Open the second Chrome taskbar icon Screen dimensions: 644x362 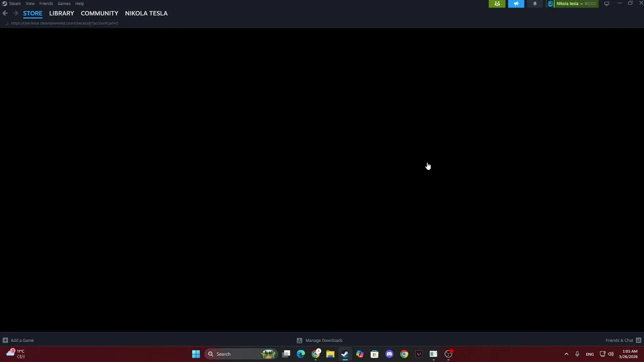click(x=404, y=354)
